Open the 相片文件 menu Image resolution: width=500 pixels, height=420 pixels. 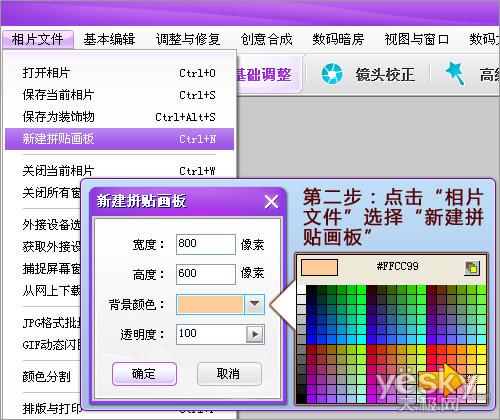click(x=37, y=39)
